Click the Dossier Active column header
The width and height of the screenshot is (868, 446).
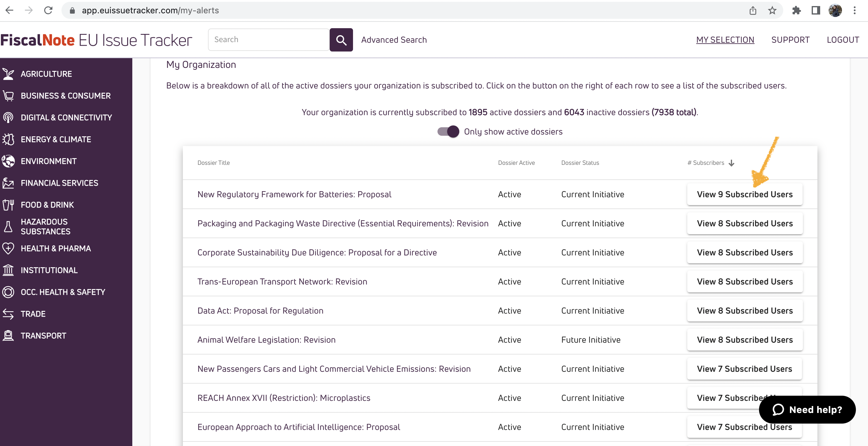tap(516, 163)
